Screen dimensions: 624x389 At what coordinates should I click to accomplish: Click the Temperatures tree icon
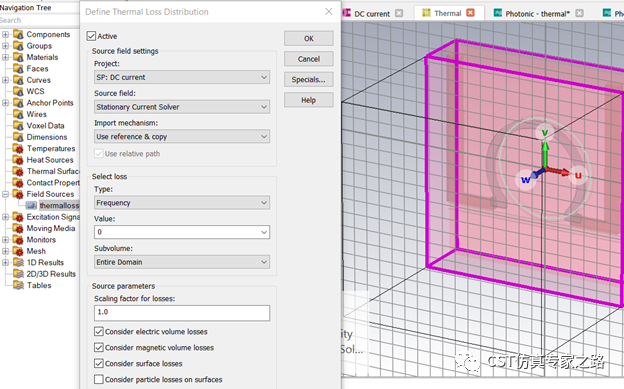tap(18, 149)
